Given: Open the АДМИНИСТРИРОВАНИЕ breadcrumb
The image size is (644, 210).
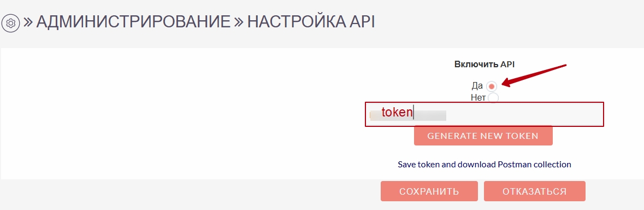Looking at the screenshot, I should coord(133,22).
